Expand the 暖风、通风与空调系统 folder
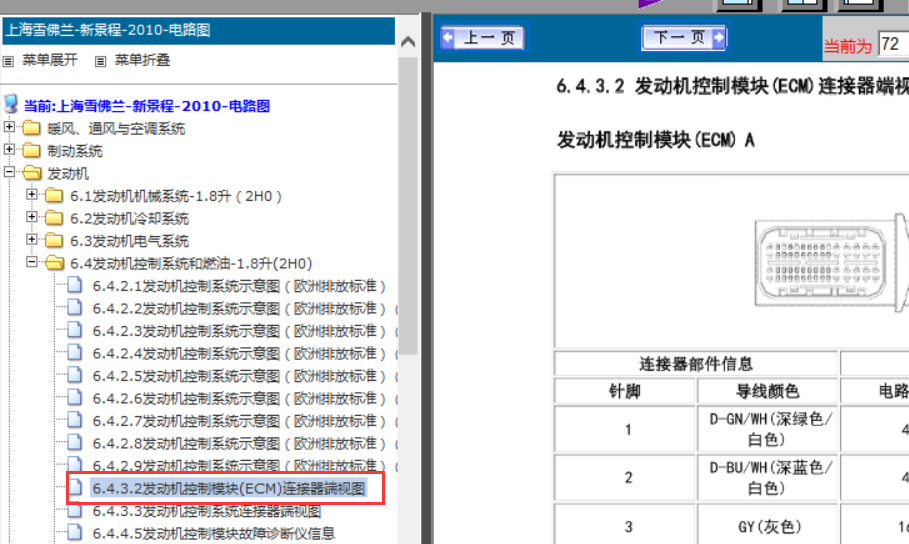Screen dimensions: 909x544 [x=9, y=126]
